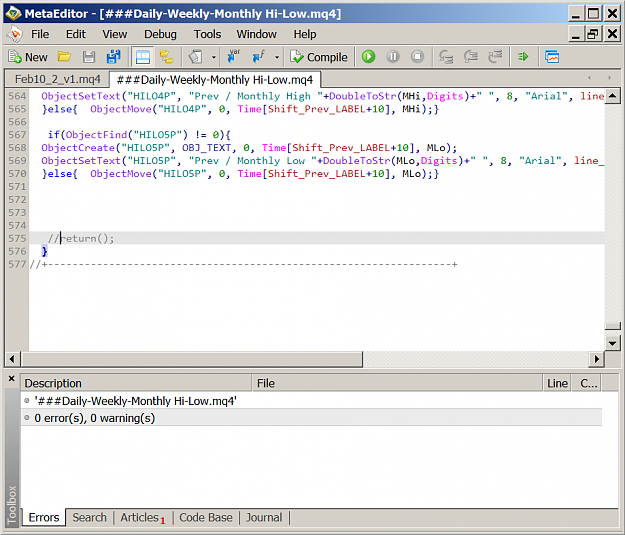Switch to the Feb10_2_v1.mq4 tab
625x535 pixels.
tap(57, 79)
